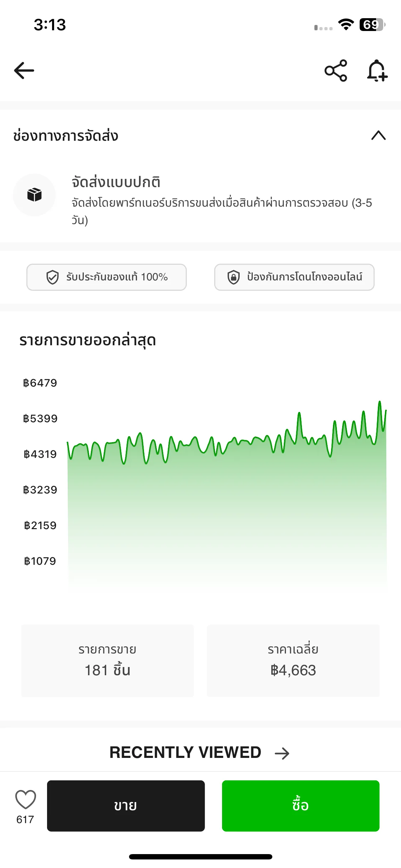Add a price alert with the bell icon
The height and width of the screenshot is (868, 401).
pos(377,71)
